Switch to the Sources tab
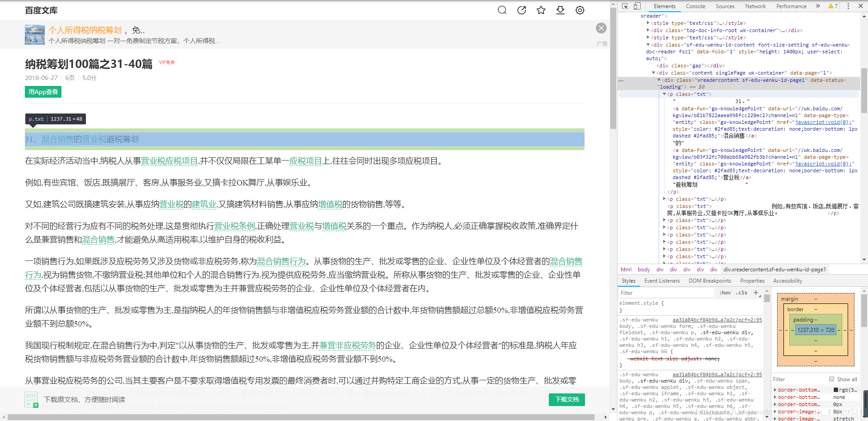Image resolution: width=868 pixels, height=421 pixels. [725, 6]
